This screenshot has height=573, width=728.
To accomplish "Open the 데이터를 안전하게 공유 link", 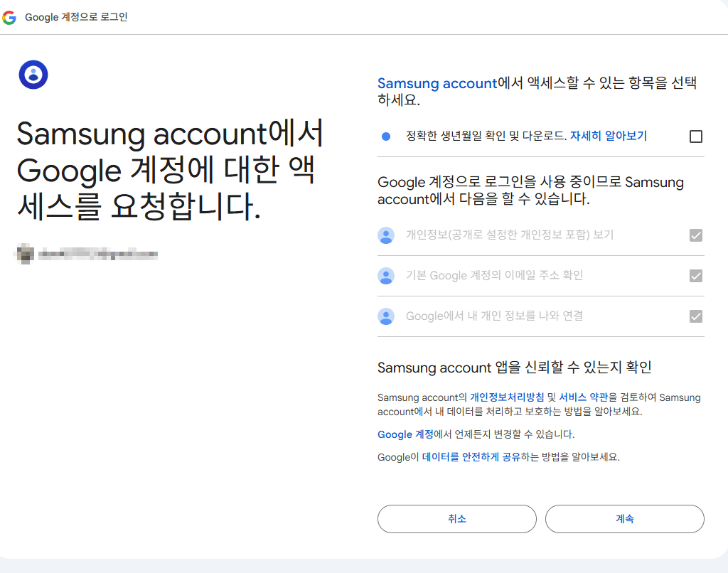I will tap(471, 457).
